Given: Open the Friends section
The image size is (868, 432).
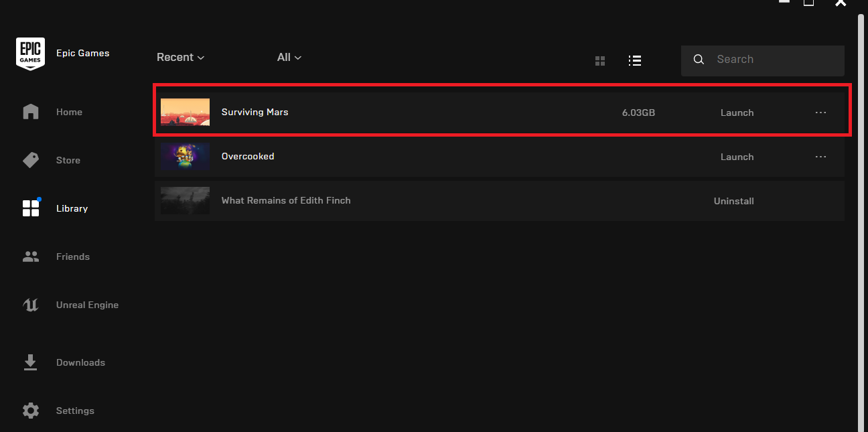Looking at the screenshot, I should coord(73,257).
